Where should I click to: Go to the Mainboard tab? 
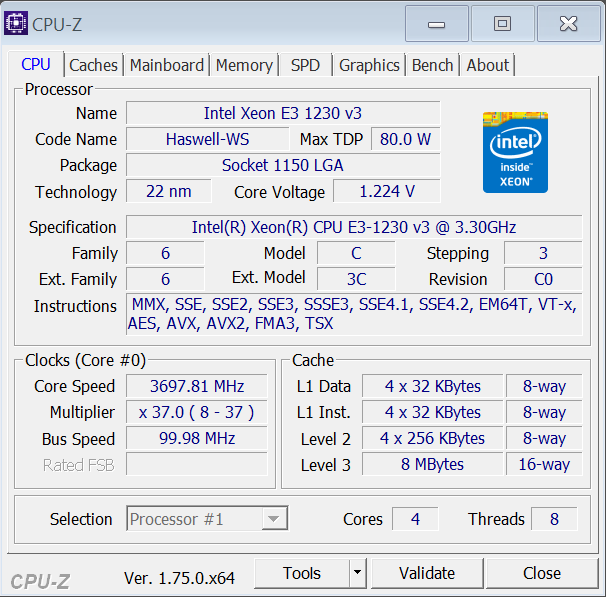(167, 65)
